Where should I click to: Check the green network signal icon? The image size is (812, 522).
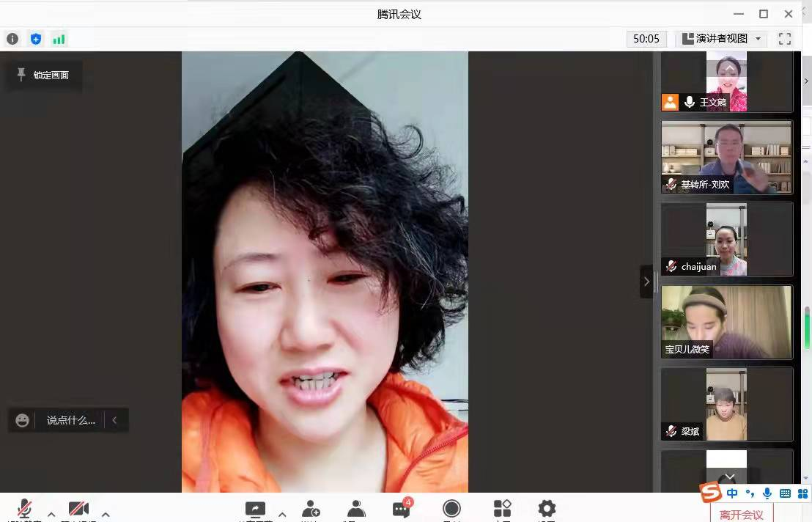pyautogui.click(x=59, y=39)
